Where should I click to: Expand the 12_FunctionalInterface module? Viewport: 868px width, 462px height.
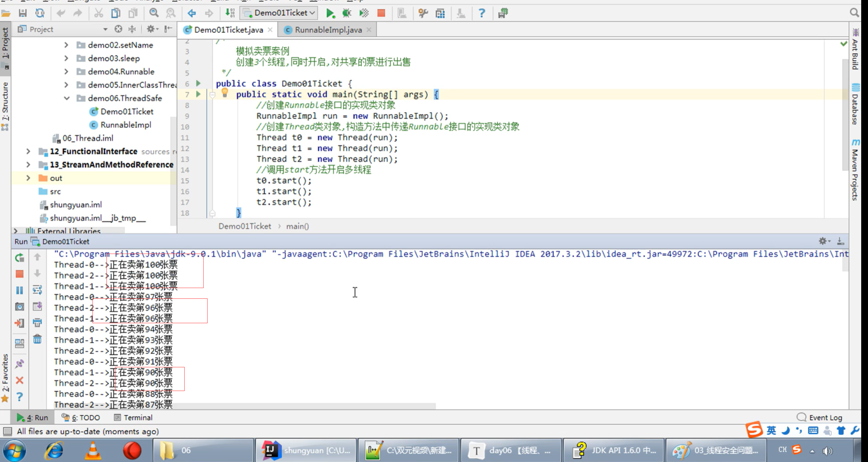click(28, 151)
